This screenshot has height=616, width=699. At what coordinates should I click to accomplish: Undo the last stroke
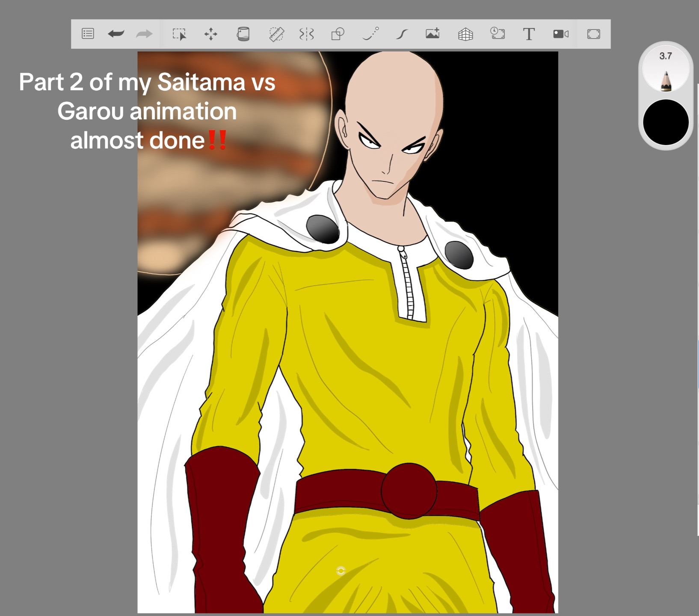(x=116, y=34)
